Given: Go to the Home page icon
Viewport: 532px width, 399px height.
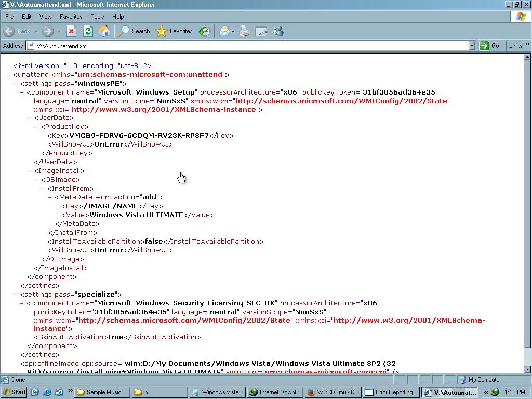Looking at the screenshot, I should click(x=104, y=31).
